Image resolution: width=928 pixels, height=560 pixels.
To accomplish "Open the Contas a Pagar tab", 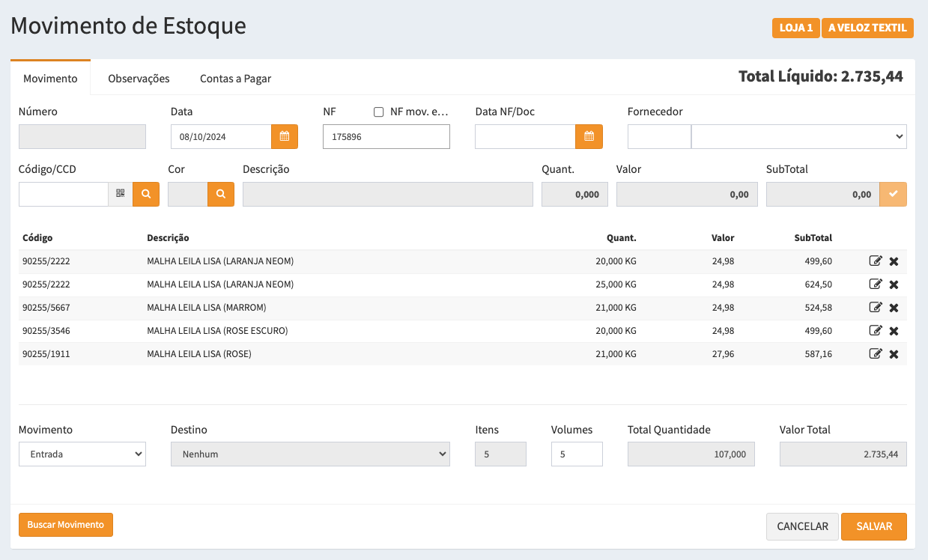I will point(235,79).
